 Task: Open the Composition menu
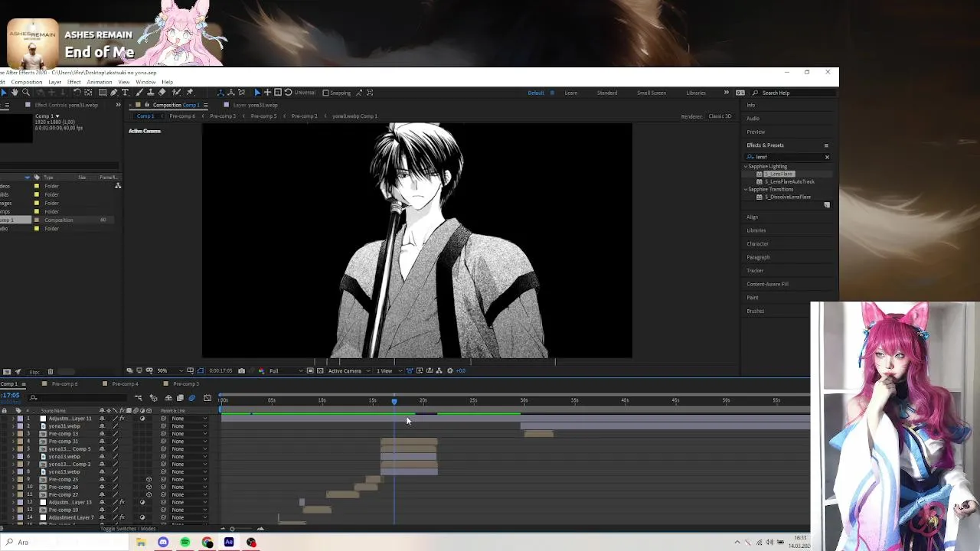point(26,82)
